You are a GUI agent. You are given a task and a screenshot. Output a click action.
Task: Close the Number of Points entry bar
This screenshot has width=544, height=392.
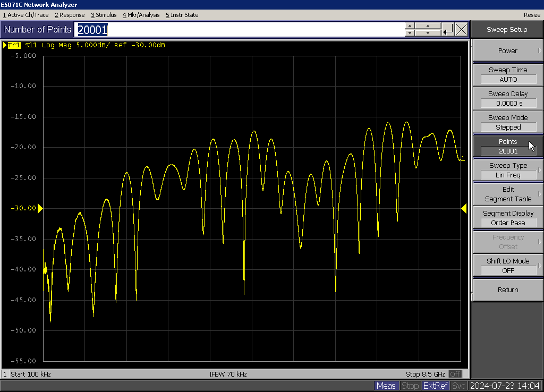[x=461, y=29]
